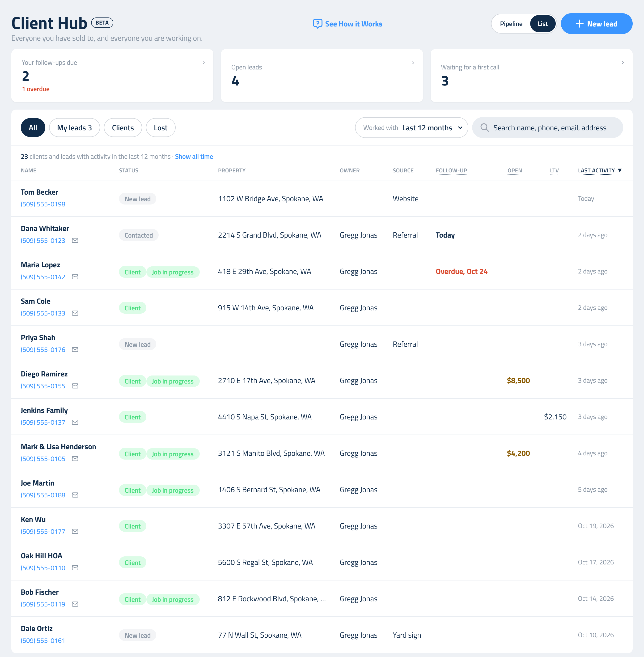Sort by the Follow-up column header
The height and width of the screenshot is (657, 644).
click(x=451, y=171)
